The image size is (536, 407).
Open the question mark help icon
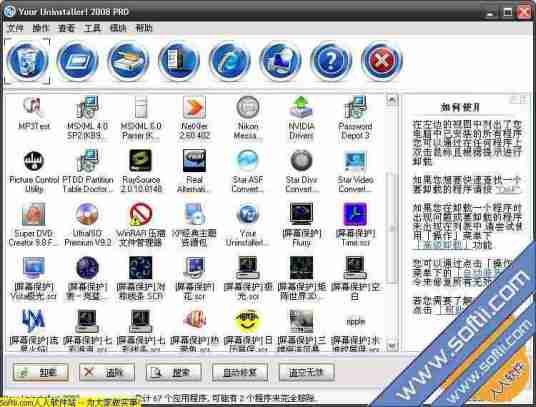point(331,61)
